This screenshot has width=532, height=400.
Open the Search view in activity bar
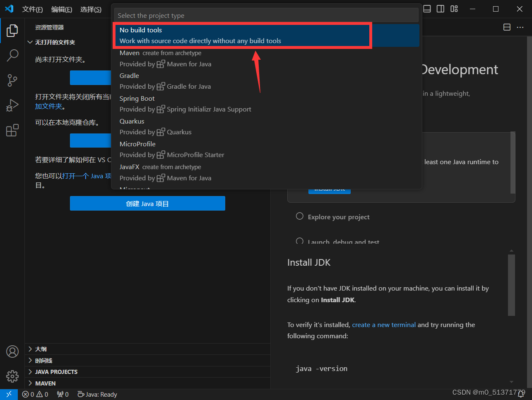[x=12, y=55]
